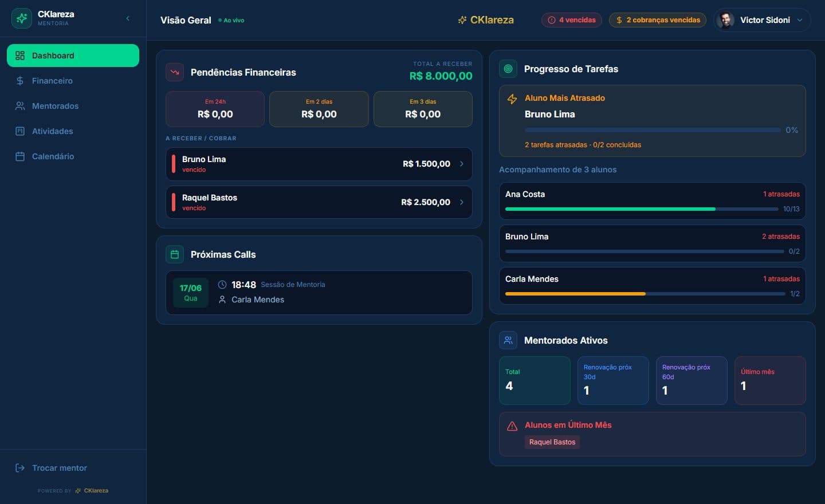Open Ana Costa's task progress row

(653, 201)
